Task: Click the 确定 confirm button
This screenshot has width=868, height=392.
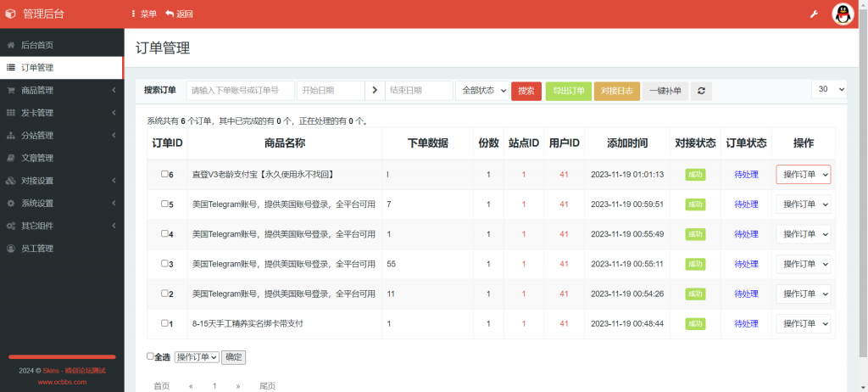Action: tap(234, 357)
